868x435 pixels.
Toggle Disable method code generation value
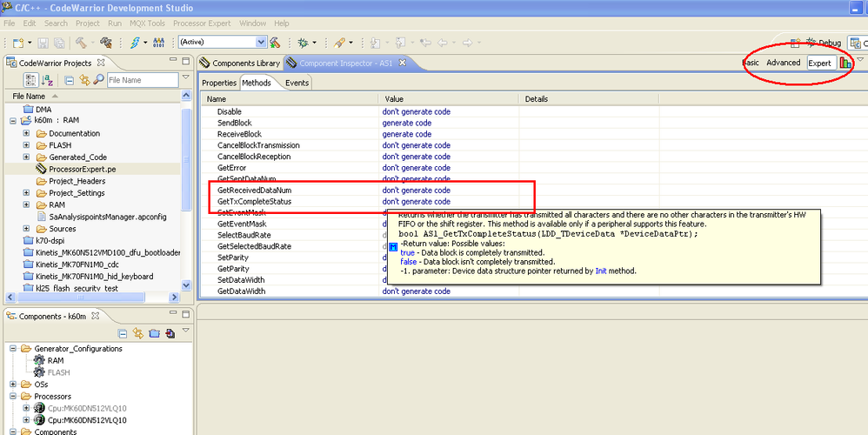pos(417,111)
